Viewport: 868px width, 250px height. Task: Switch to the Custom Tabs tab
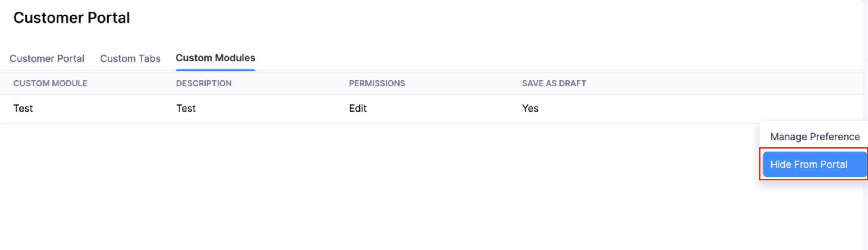click(x=130, y=58)
